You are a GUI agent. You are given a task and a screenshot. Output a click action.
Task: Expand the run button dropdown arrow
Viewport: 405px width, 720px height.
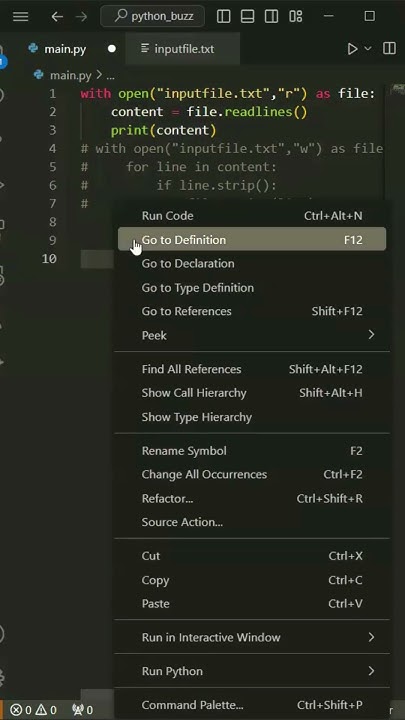pyautogui.click(x=368, y=49)
